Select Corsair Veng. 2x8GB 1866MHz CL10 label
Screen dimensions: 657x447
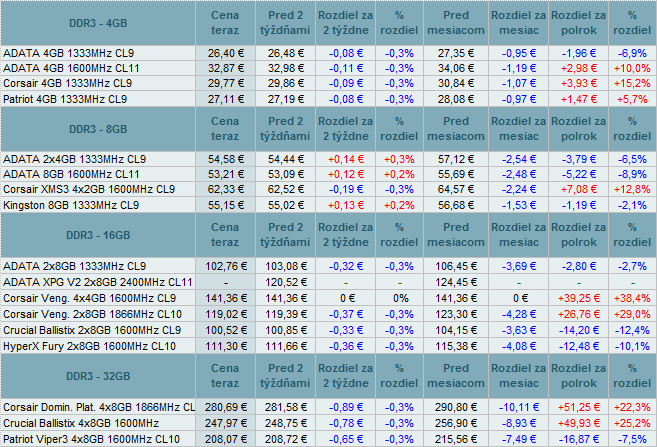coord(93,314)
